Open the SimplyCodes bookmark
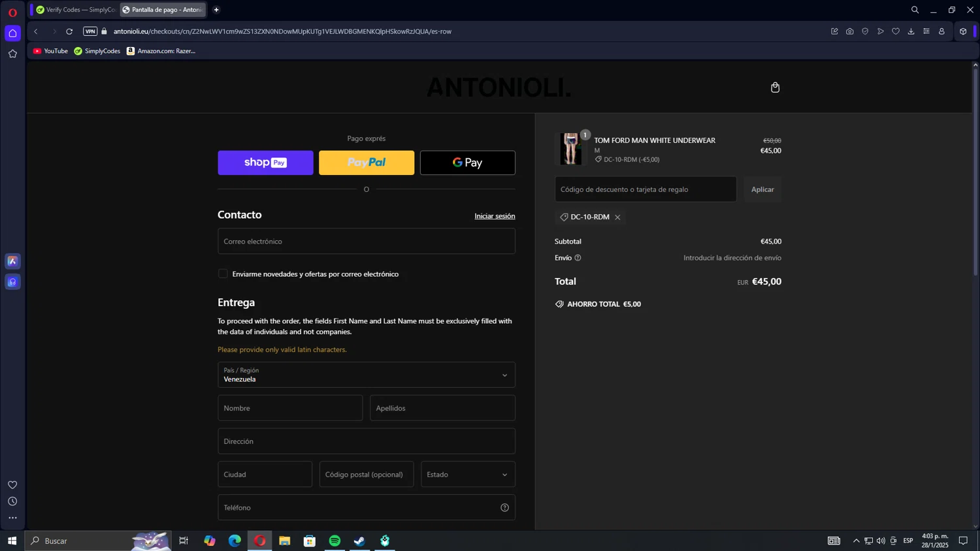Screen dimensions: 980x551 [x=97, y=51]
